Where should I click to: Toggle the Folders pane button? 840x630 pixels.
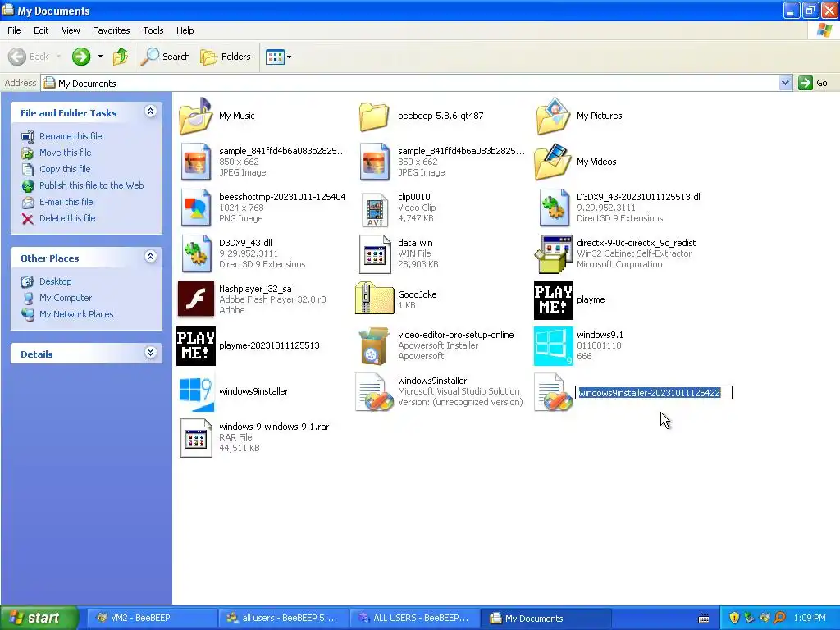(x=226, y=57)
